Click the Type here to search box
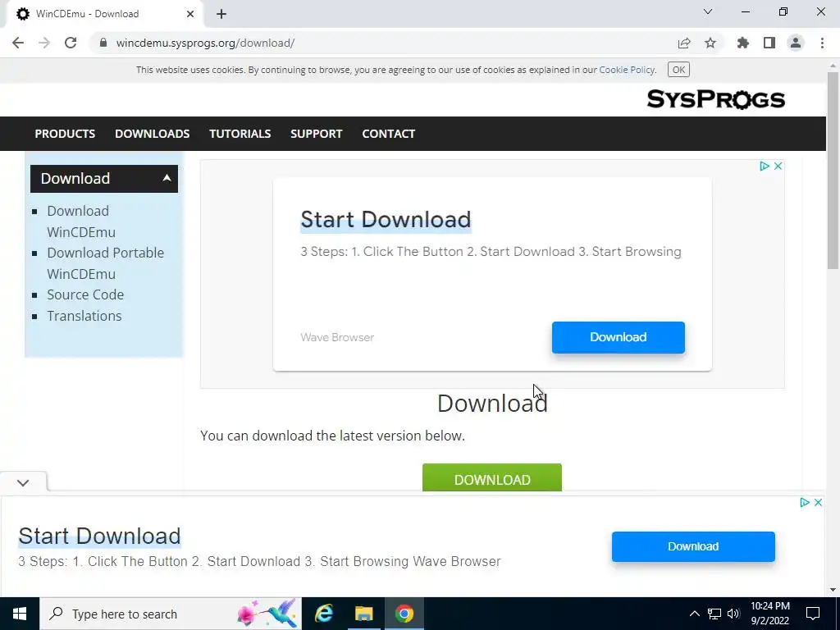This screenshot has width=840, height=630. pyautogui.click(x=171, y=614)
